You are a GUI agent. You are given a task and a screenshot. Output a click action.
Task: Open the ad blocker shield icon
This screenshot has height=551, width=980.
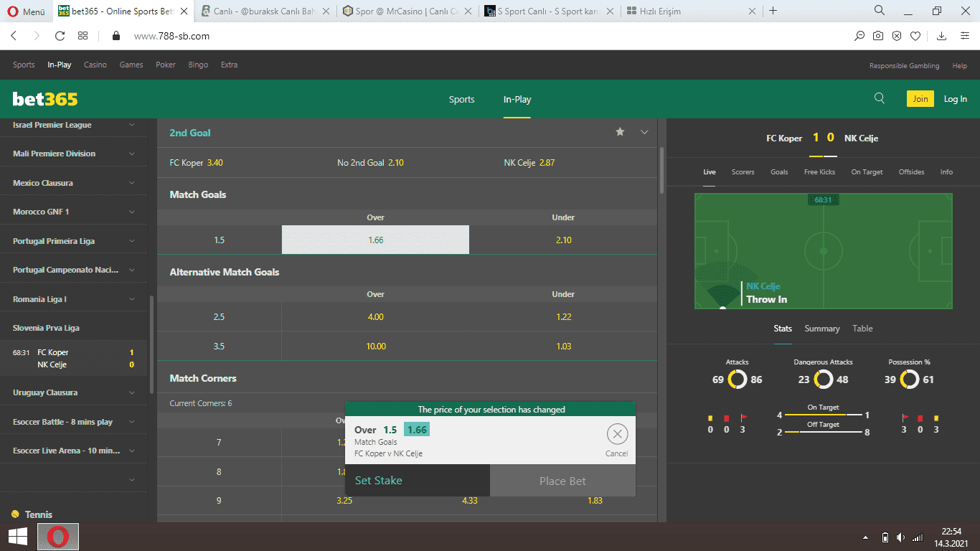(x=897, y=36)
